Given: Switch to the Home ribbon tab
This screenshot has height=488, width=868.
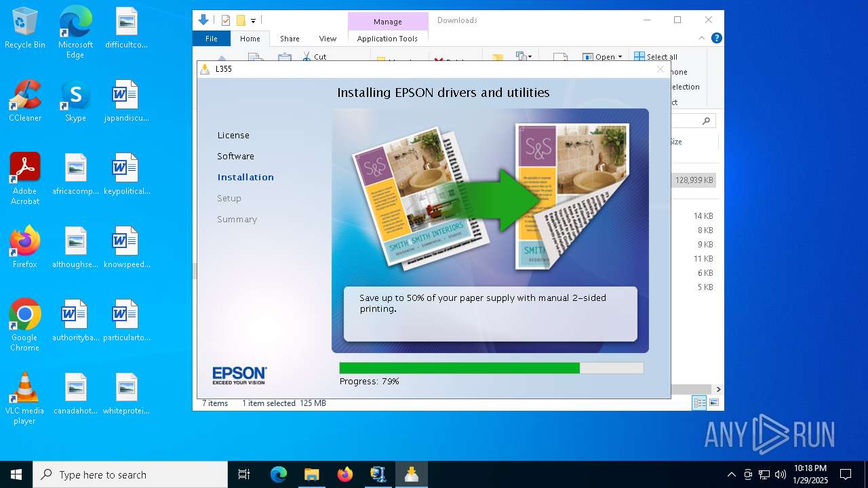Looking at the screenshot, I should pos(250,39).
